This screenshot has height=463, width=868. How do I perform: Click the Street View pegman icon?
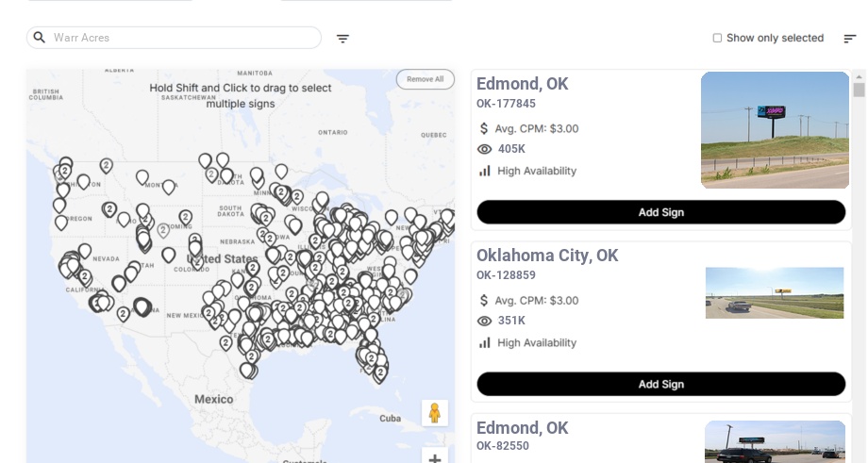(435, 413)
